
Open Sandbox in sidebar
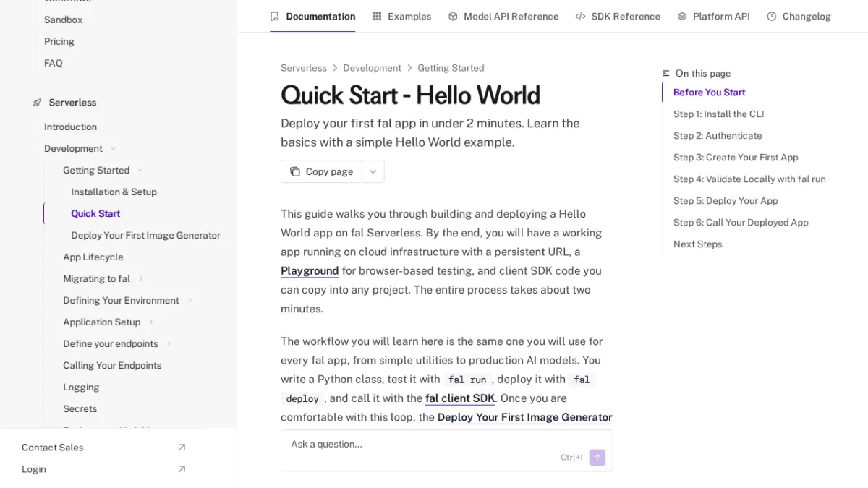pyautogui.click(x=63, y=20)
